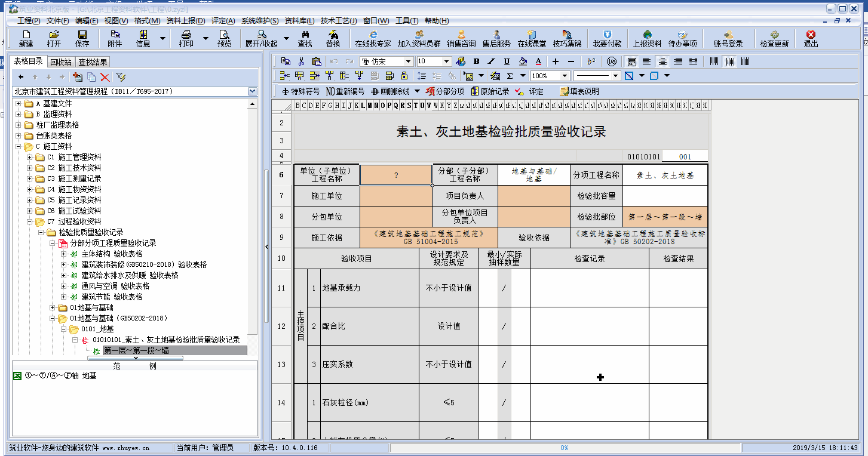Click the 检查更新 (Check update) icon
This screenshot has height=456, width=868.
pyautogui.click(x=774, y=39)
